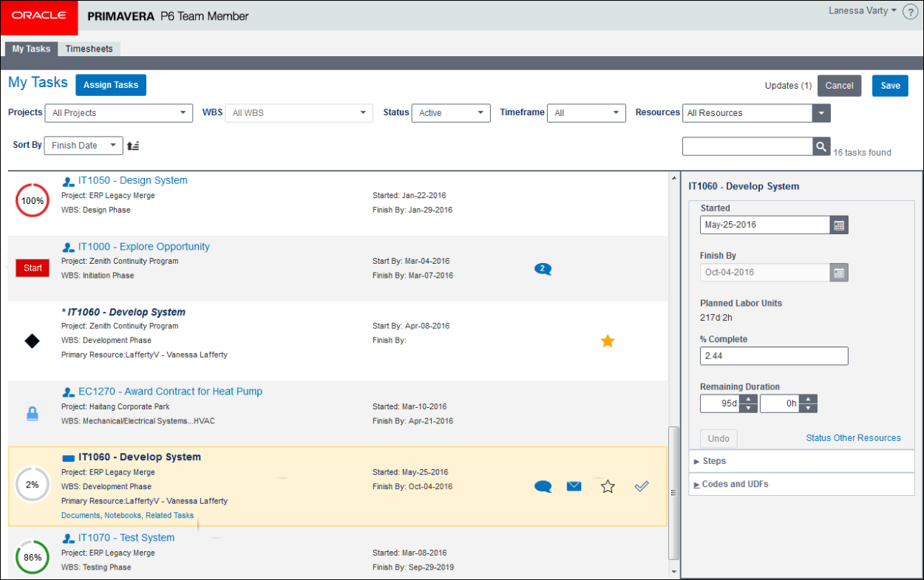
Task: Click the orange star on the Develop System row
Action: pos(608,341)
